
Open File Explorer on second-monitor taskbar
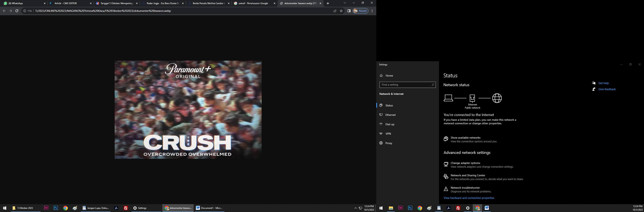click(x=391, y=208)
